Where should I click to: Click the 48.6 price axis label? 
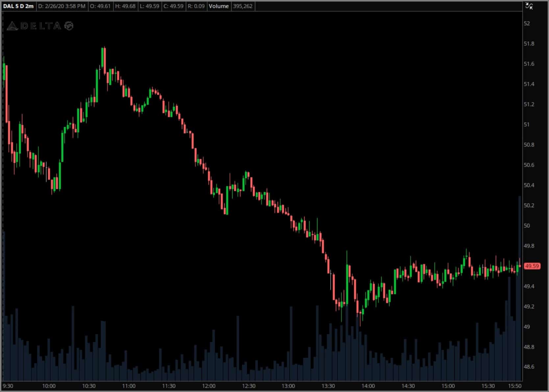click(529, 367)
